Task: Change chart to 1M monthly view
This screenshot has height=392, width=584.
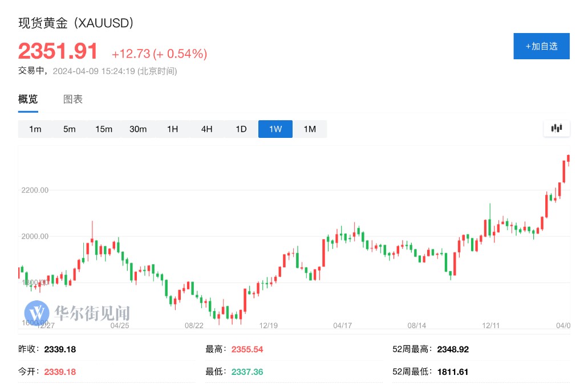Action: point(310,129)
